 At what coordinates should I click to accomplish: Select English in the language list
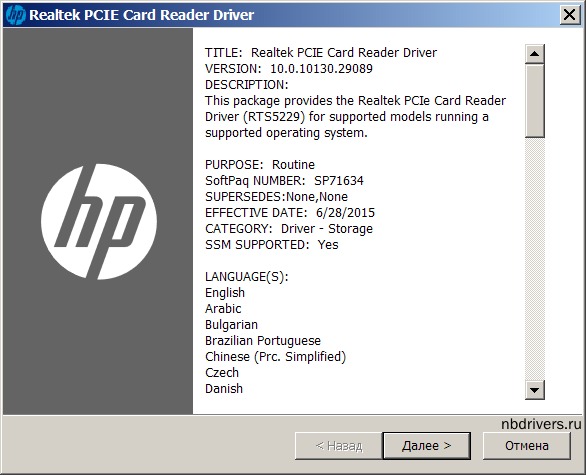[x=225, y=293]
